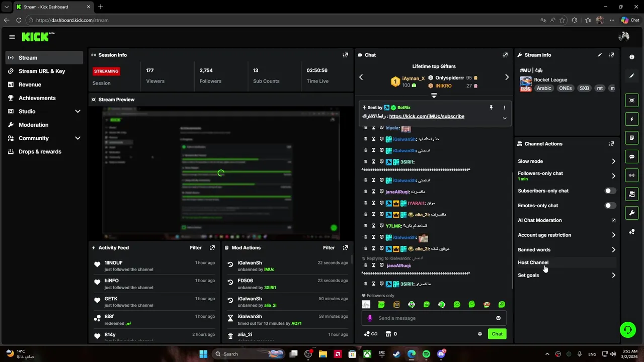Toggle the lightning activity widget sidebar icon

632,119
